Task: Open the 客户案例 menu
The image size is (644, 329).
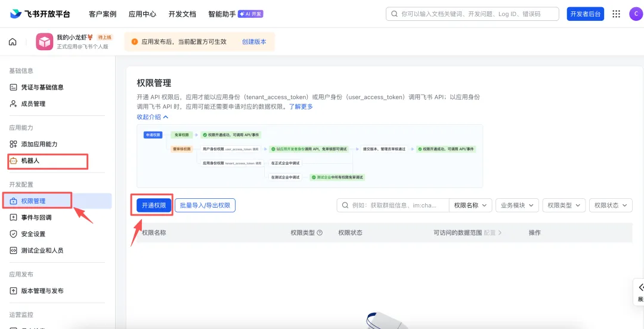Action: (103, 14)
